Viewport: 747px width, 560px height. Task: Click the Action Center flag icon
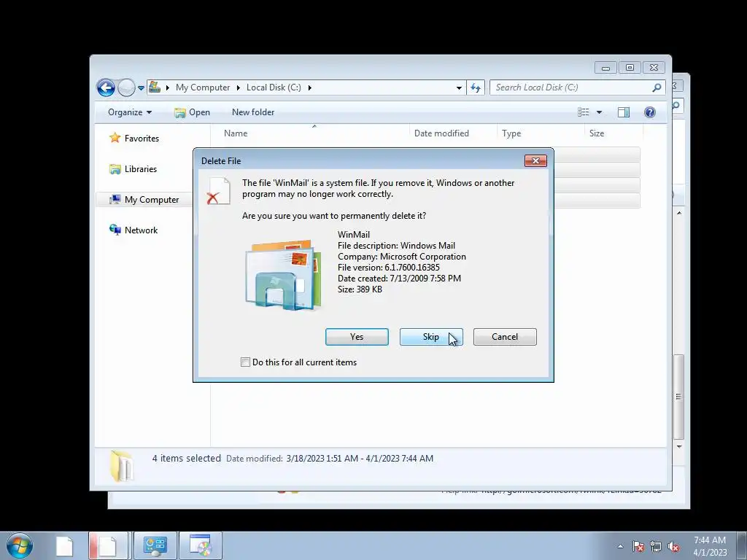(x=638, y=546)
